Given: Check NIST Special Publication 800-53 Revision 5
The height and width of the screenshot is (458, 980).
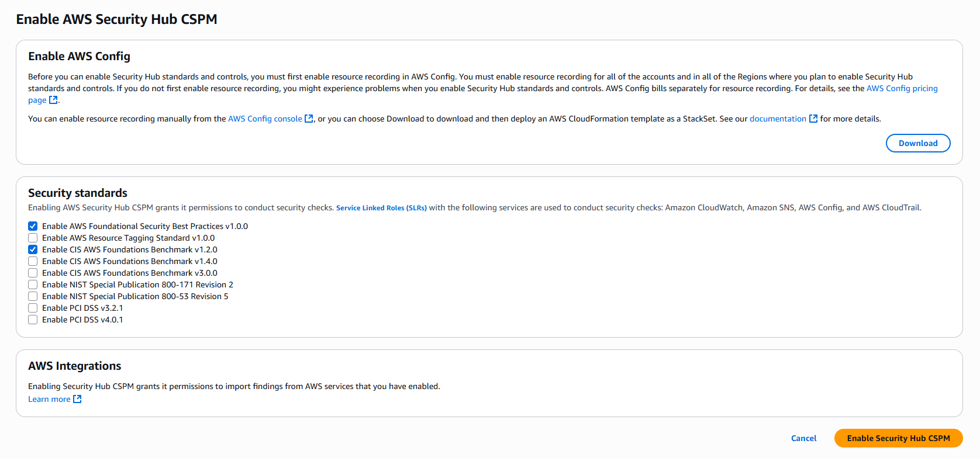Looking at the screenshot, I should [x=33, y=296].
